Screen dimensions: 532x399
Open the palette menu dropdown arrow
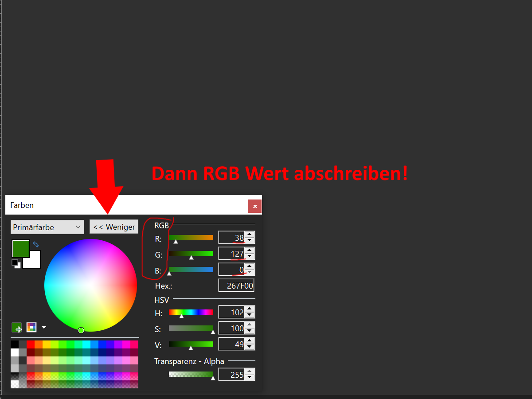tap(43, 328)
